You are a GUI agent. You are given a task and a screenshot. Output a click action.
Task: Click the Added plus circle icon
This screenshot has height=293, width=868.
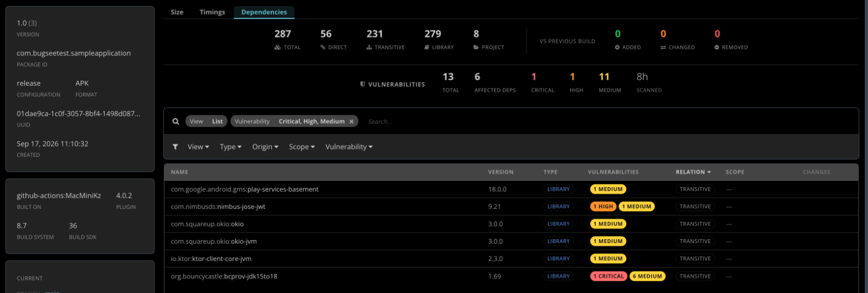pyautogui.click(x=617, y=48)
